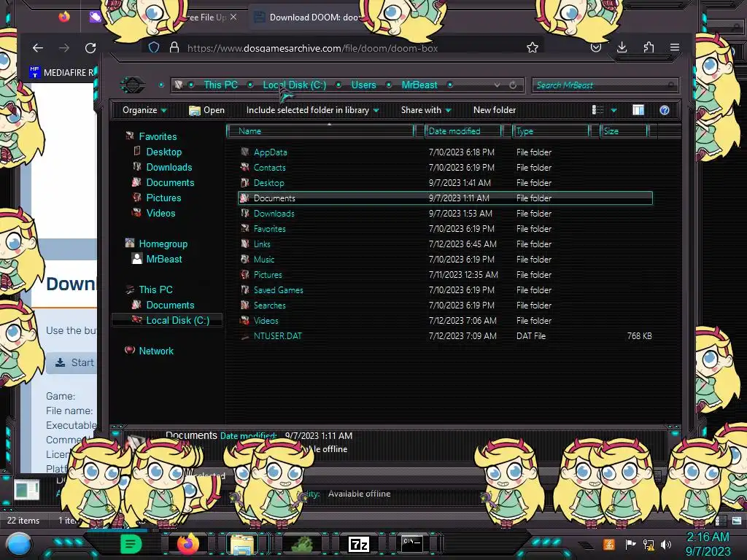747x560 pixels.
Task: Open clock showing 2:16 AM
Action: tap(708, 544)
